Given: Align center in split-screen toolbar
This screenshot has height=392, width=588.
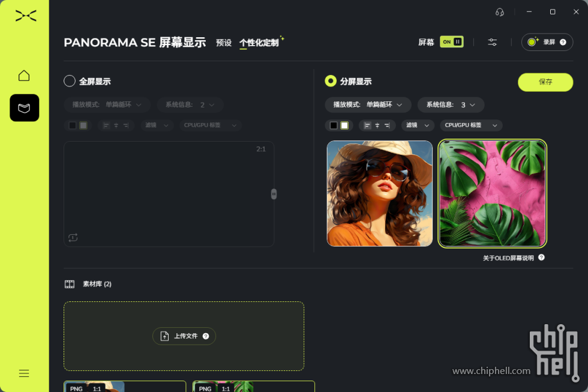Looking at the screenshot, I should tap(377, 125).
